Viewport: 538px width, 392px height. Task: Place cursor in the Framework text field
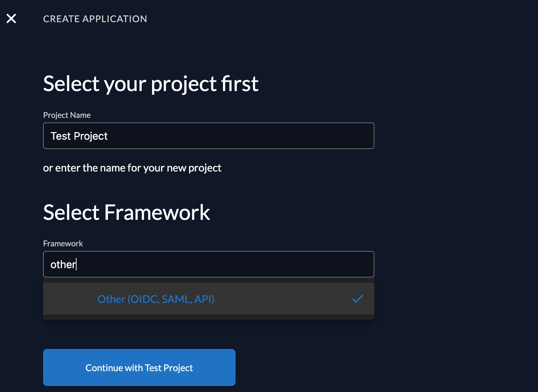click(208, 264)
